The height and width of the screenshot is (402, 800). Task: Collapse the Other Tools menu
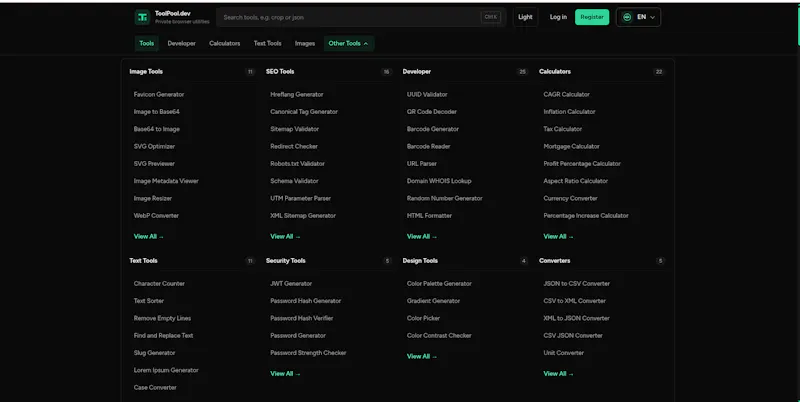[x=348, y=43]
